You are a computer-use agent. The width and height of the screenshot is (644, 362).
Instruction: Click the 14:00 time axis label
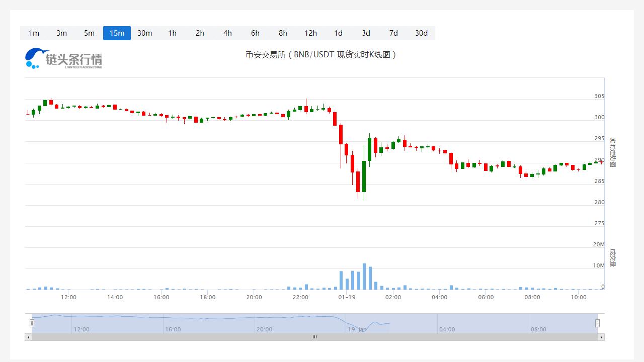[115, 297]
